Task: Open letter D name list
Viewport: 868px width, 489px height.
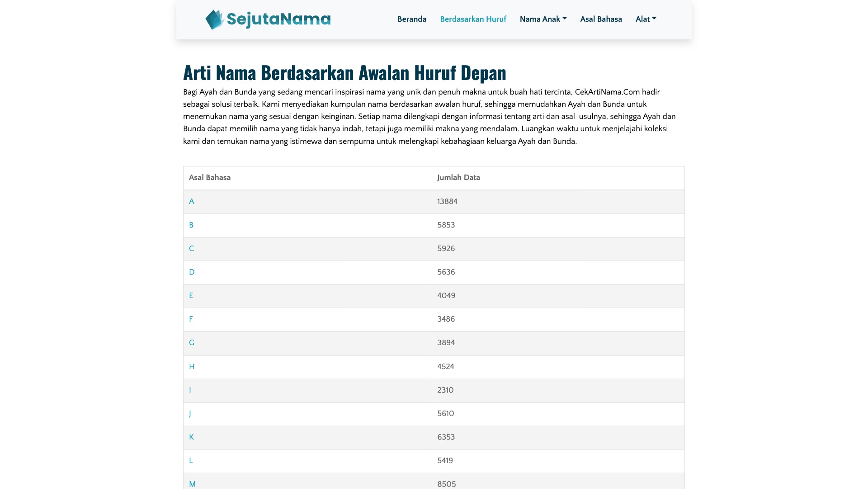Action: 192,272
